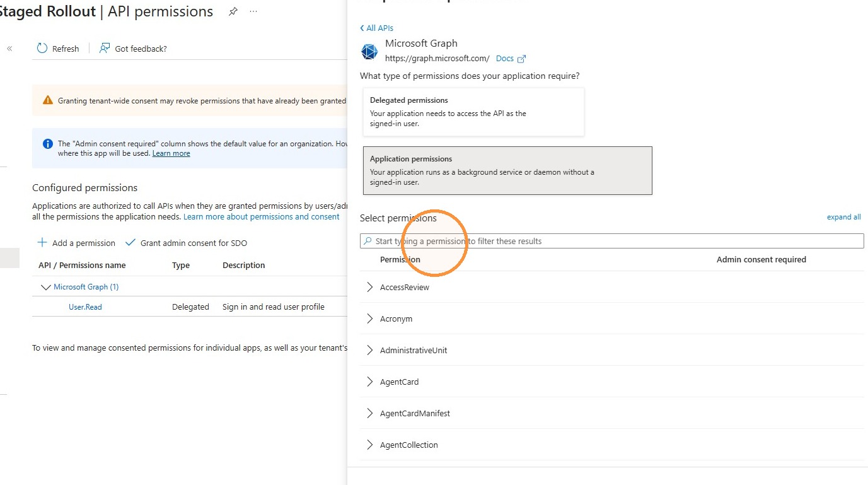This screenshot has height=485, width=868.
Task: Focus the permission filter search box
Action: (611, 241)
